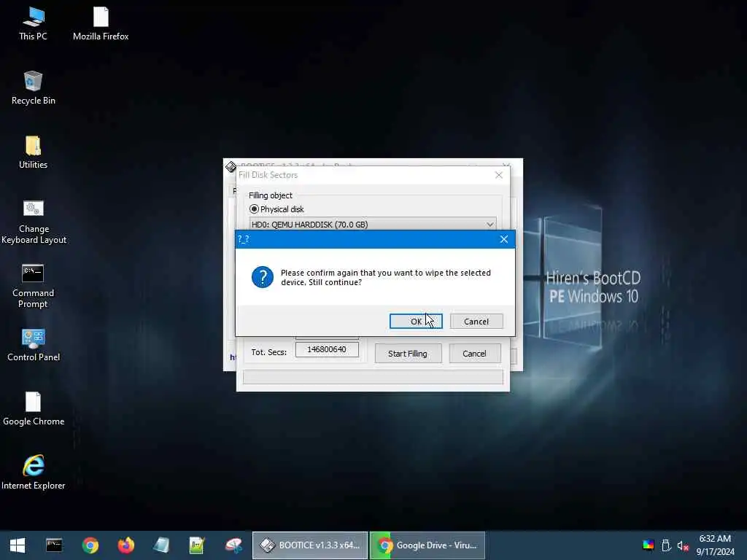747x560 pixels.
Task: Click the BOOTICE title bar icon
Action: tap(231, 167)
